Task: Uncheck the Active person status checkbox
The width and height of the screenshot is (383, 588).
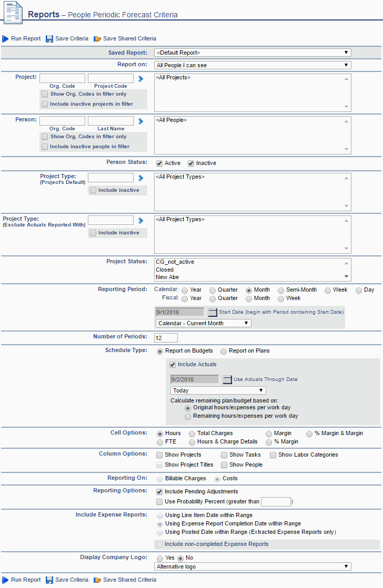Action: click(159, 163)
